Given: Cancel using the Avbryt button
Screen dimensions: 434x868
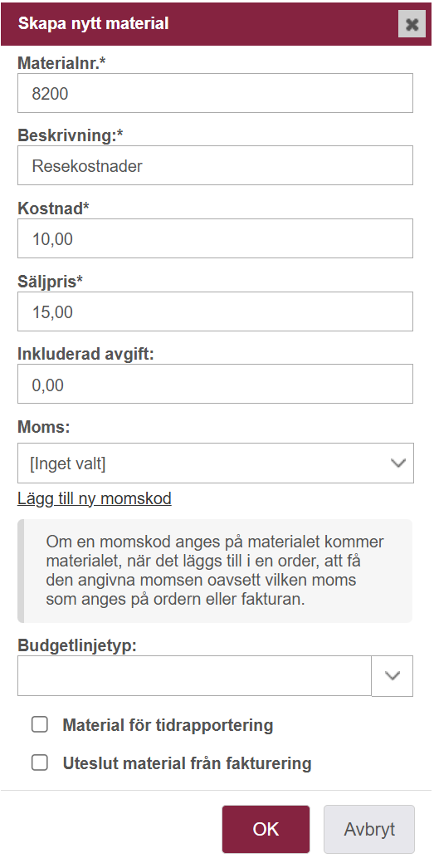Looking at the screenshot, I should coord(369,829).
